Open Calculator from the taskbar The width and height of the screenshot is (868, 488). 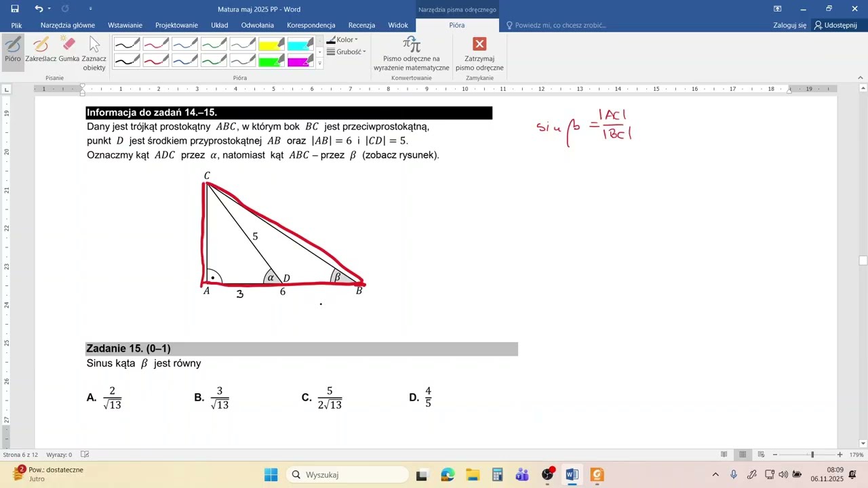[497, 474]
